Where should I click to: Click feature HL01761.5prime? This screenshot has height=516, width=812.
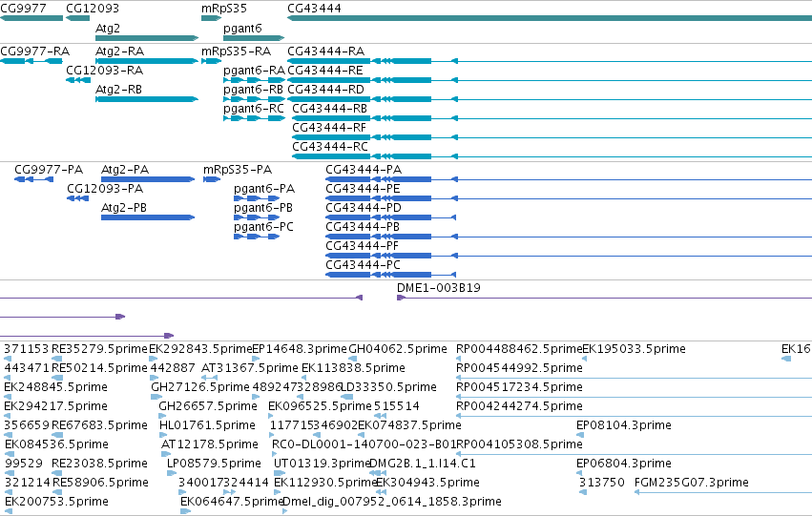pos(207,426)
